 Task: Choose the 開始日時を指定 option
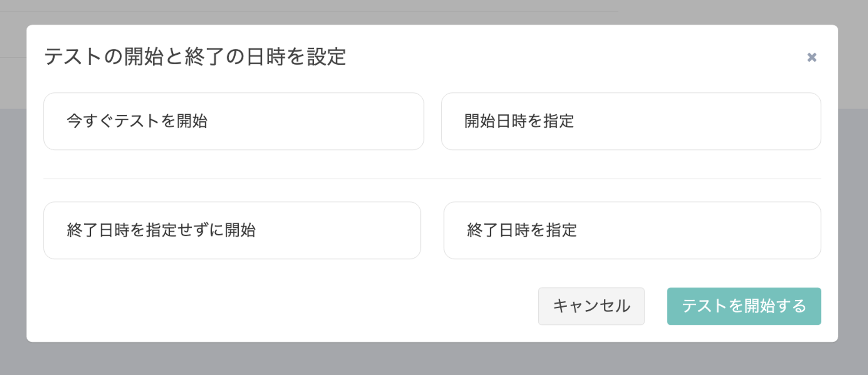point(631,121)
